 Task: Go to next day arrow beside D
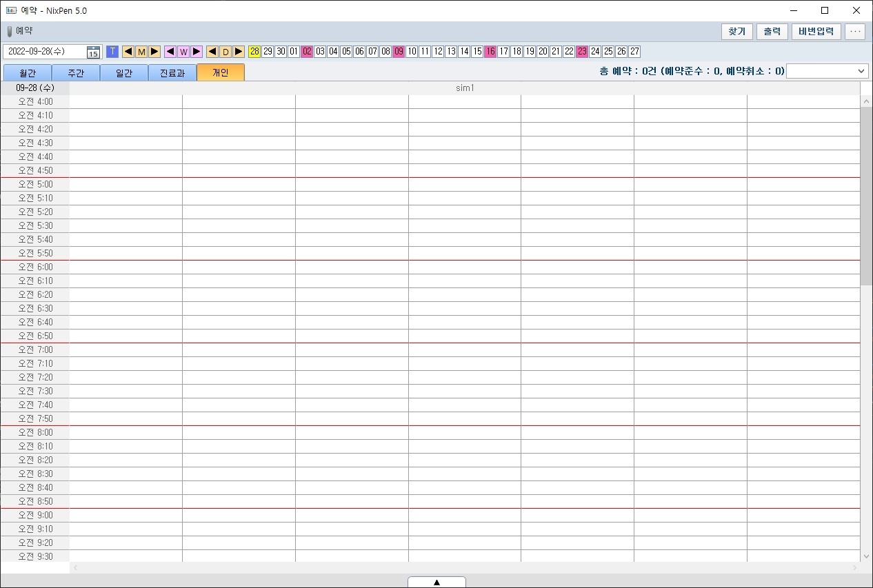(x=239, y=52)
